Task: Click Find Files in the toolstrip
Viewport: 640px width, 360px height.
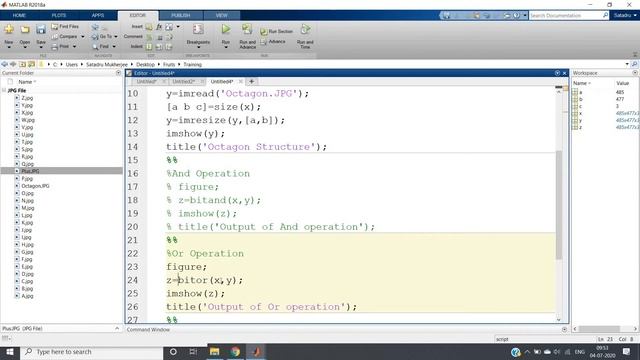Action: [x=65, y=27]
